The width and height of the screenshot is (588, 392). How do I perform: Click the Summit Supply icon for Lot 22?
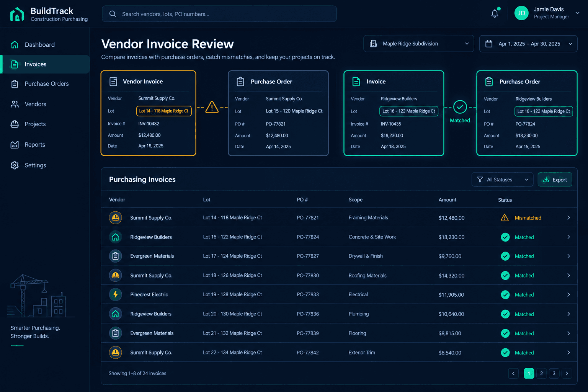coord(116,352)
